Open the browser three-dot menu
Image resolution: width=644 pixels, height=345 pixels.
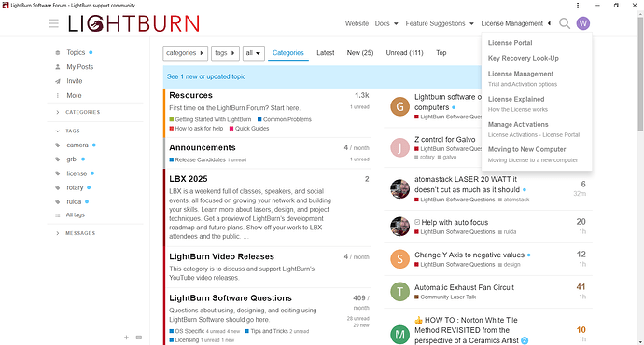pos(578,6)
